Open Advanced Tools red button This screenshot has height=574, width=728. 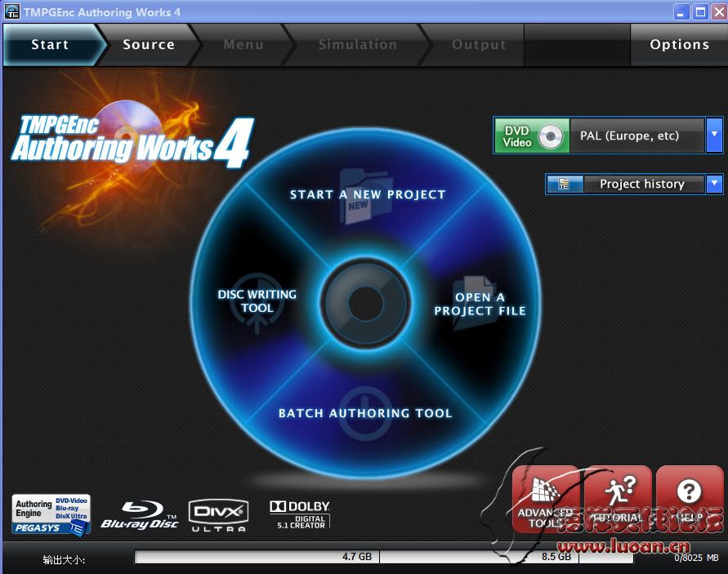click(546, 500)
